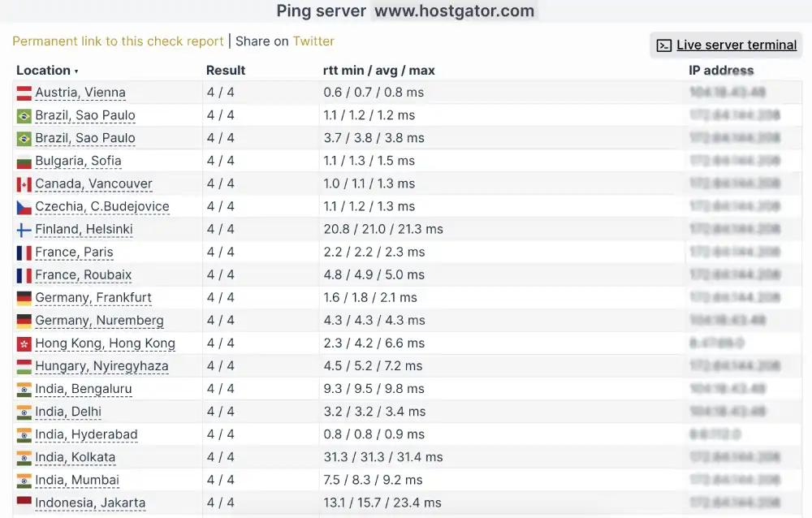Click the Result column header
Screen dimensions: 812x518
point(227,71)
